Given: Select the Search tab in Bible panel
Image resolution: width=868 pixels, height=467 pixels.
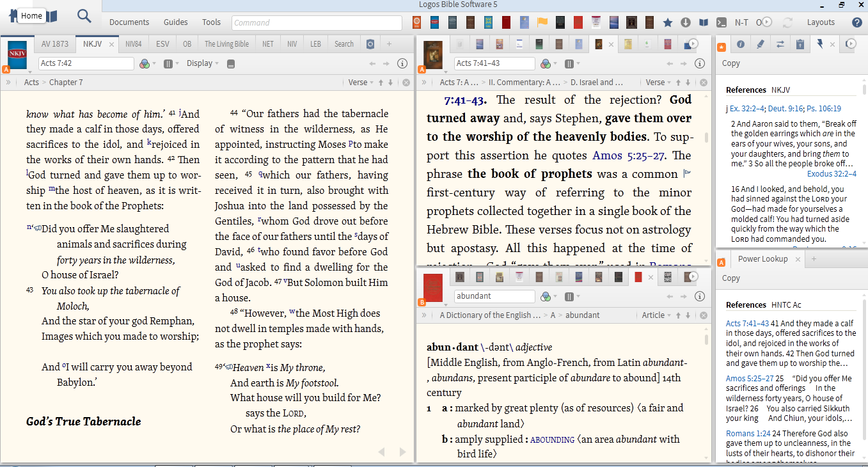Looking at the screenshot, I should pos(344,44).
